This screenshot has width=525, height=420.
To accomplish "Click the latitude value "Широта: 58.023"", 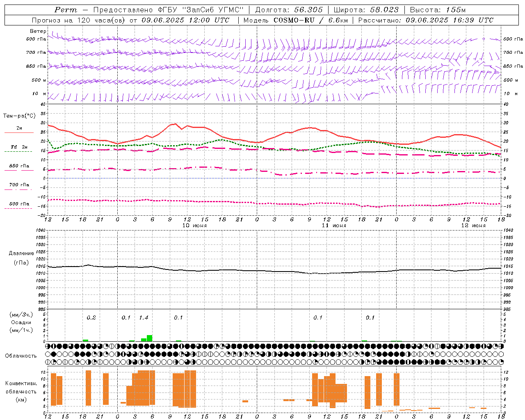I will pyautogui.click(x=366, y=10).
